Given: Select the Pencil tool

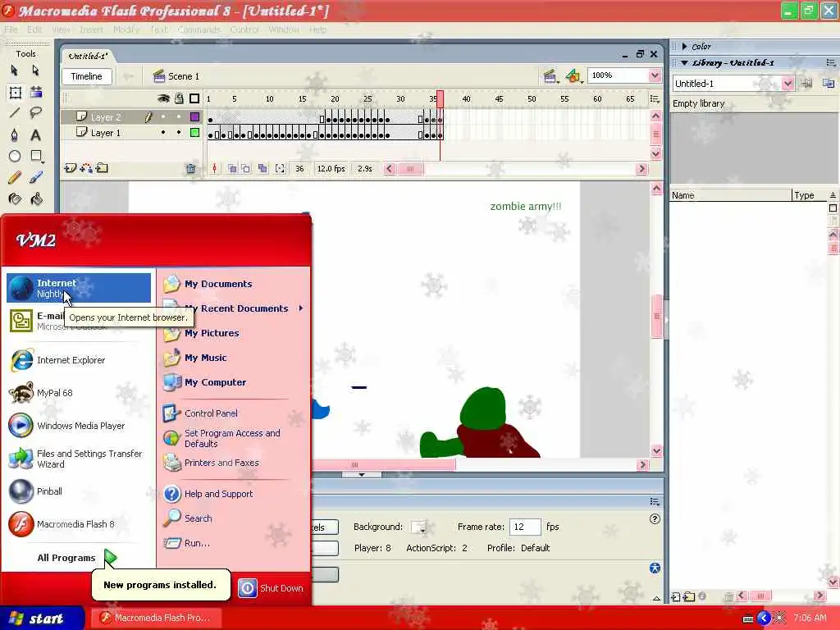Looking at the screenshot, I should 15,177.
